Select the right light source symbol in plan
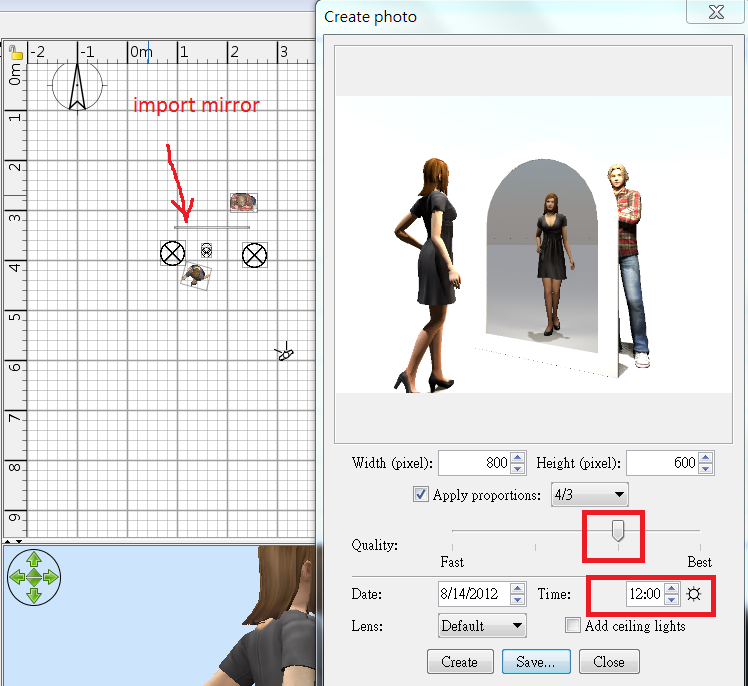 click(255, 255)
